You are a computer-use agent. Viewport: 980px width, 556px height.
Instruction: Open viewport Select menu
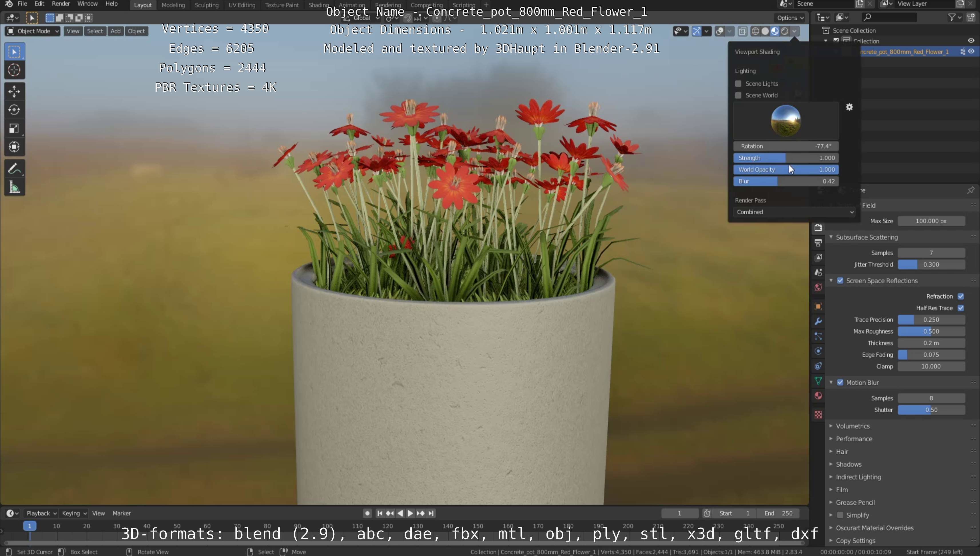click(95, 31)
